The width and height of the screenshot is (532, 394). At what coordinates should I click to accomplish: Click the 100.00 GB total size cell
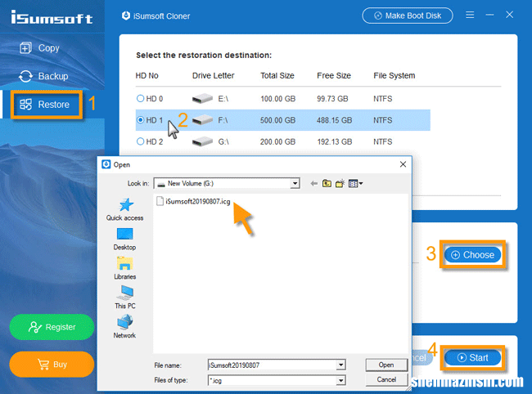[x=278, y=99]
